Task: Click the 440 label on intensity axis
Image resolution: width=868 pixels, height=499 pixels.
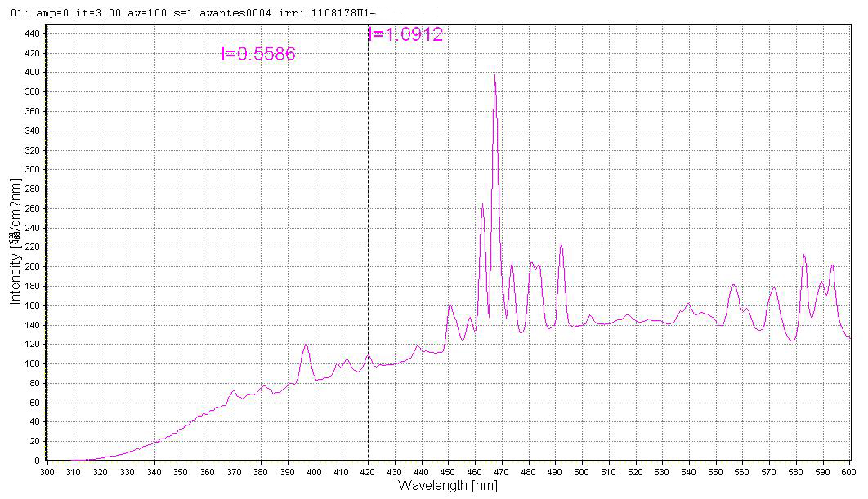Action: pos(32,33)
